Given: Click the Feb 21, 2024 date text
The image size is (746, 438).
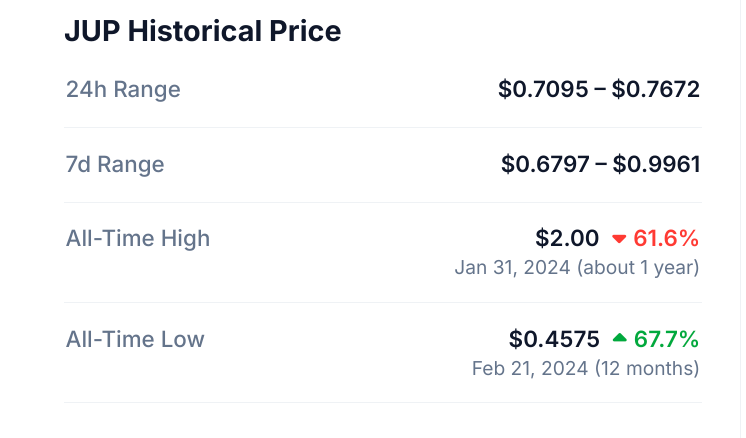Looking at the screenshot, I should (530, 369).
